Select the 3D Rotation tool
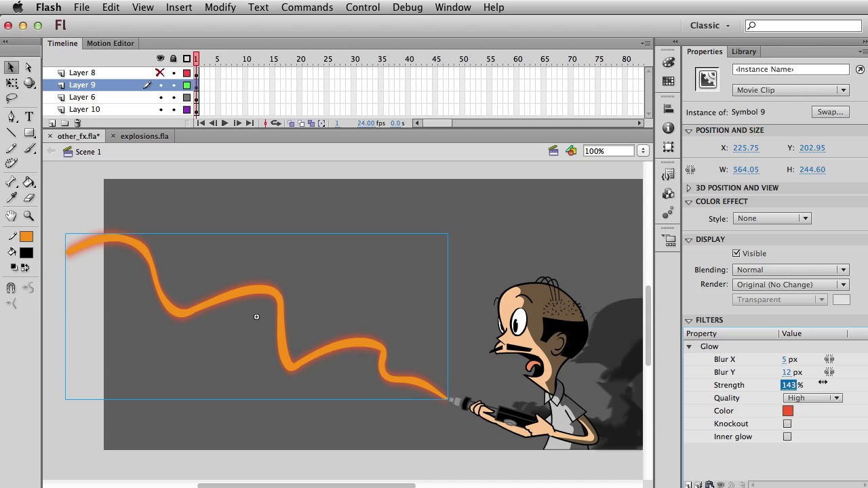The width and height of the screenshot is (868, 488). (29, 83)
